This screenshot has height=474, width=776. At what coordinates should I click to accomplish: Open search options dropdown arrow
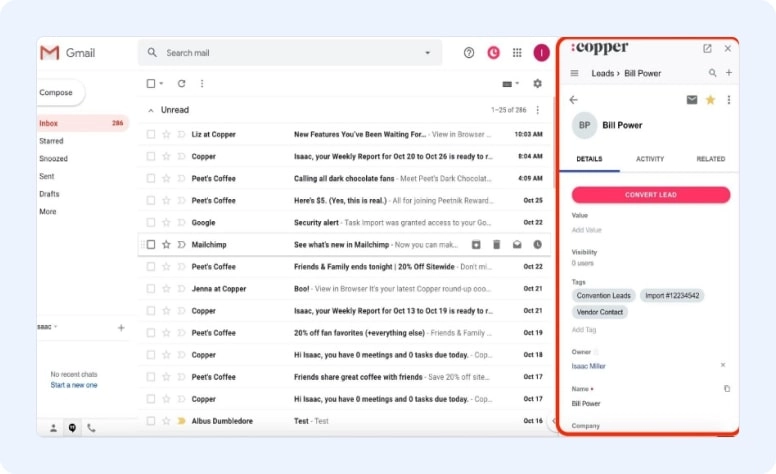pos(427,53)
